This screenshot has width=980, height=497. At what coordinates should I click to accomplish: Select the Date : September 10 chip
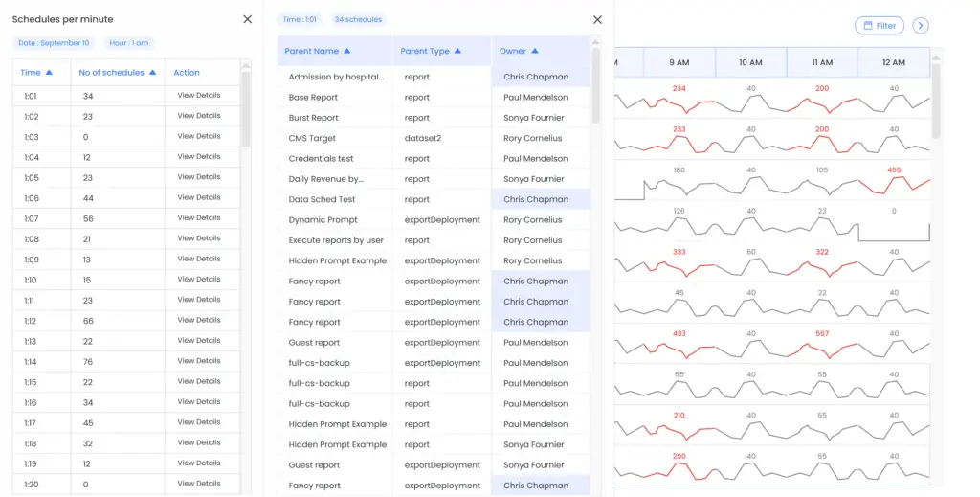54,43
